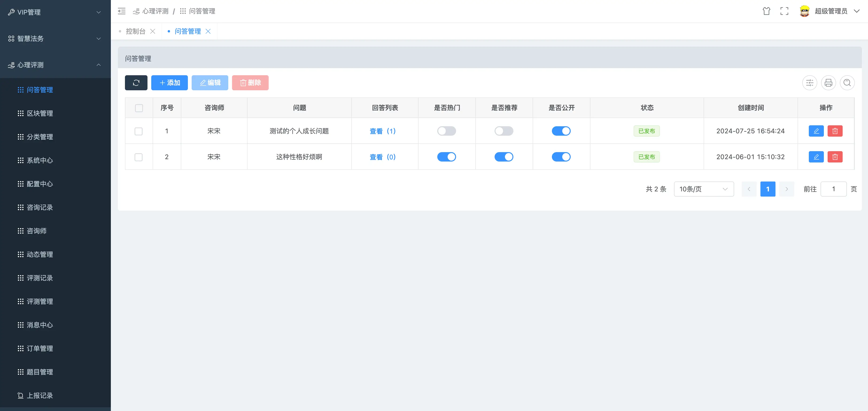Click timestamp 2024-07-25 16:54:24
Screen dimensions: 868x411
tap(750, 131)
